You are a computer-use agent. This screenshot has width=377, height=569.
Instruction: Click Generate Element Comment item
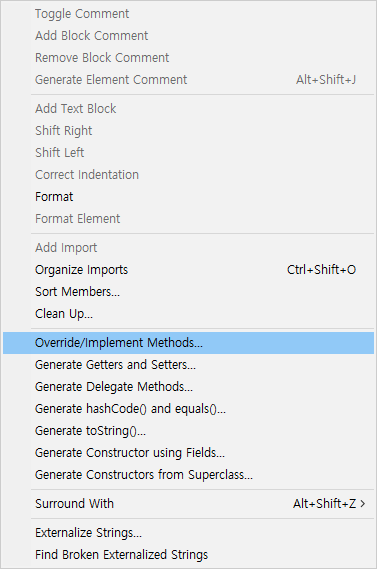click(188, 79)
